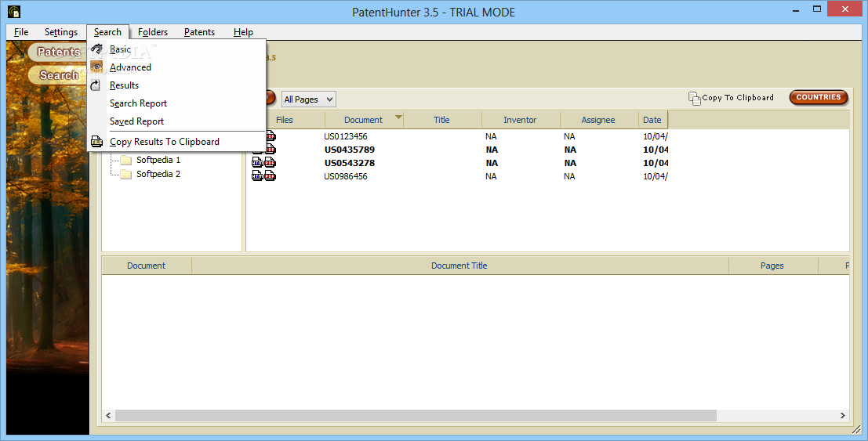The image size is (868, 441).
Task: Click the Copy To Clipboard pages icon
Action: [x=694, y=98]
